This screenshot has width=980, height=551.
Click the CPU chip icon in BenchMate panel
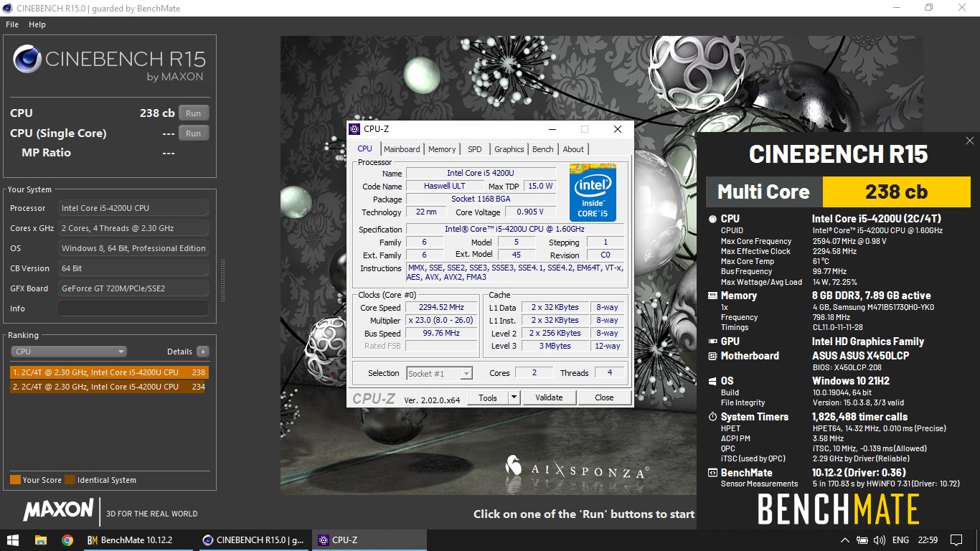click(712, 219)
